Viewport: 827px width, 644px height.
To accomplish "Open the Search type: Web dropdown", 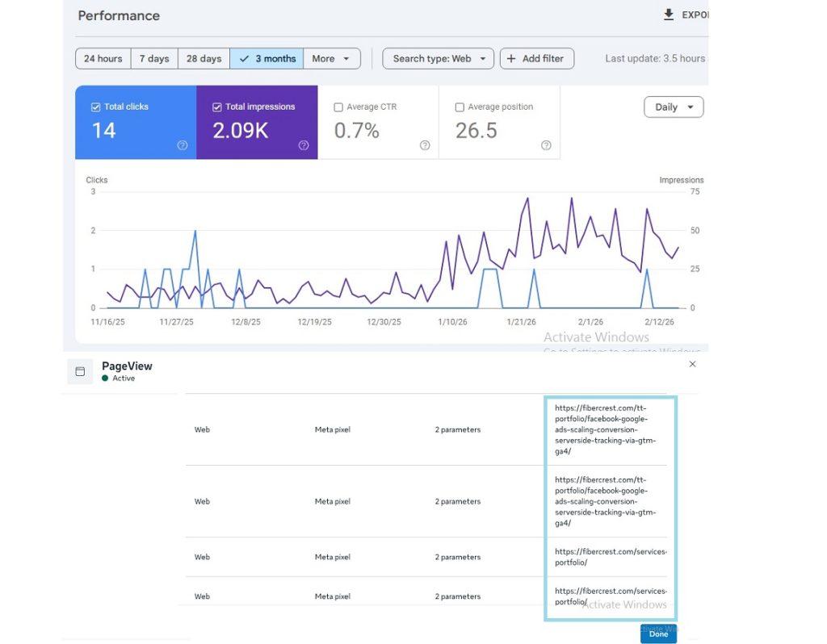I will (438, 58).
